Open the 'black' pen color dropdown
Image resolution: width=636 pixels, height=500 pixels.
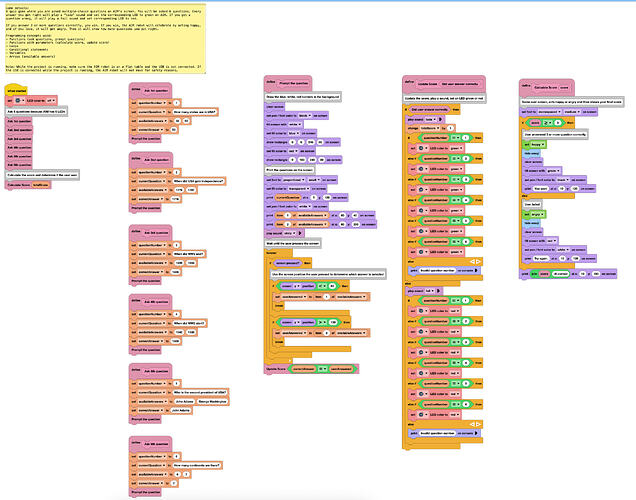click(302, 117)
